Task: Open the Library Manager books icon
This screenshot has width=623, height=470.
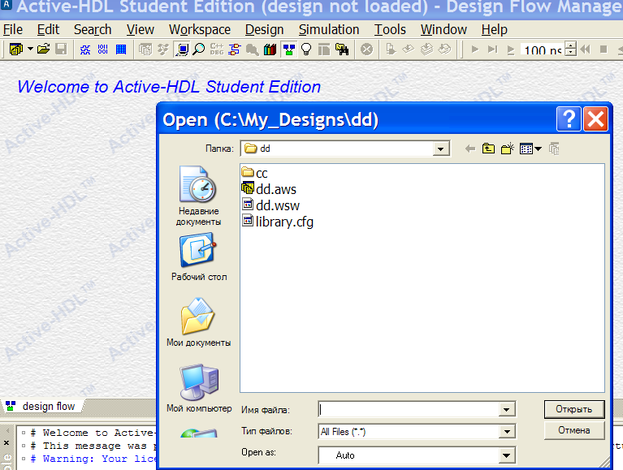Action: 270,49
